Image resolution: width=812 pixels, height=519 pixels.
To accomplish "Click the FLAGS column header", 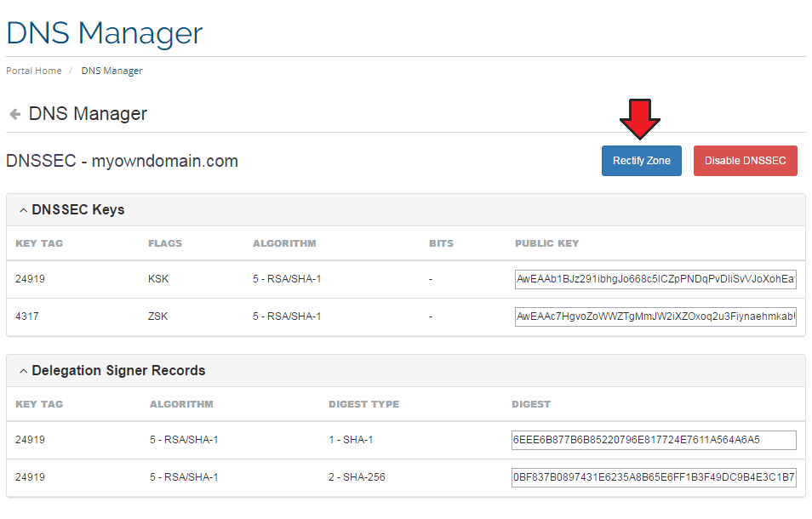I will coord(165,243).
